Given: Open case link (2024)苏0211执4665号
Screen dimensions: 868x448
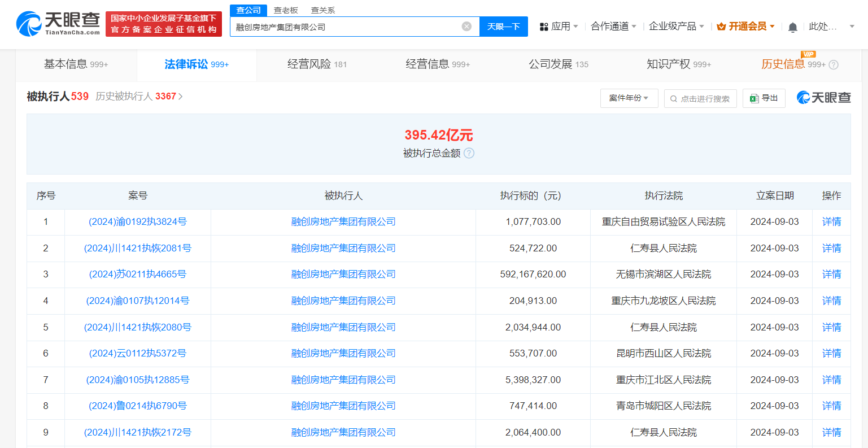Looking at the screenshot, I should (x=137, y=275).
